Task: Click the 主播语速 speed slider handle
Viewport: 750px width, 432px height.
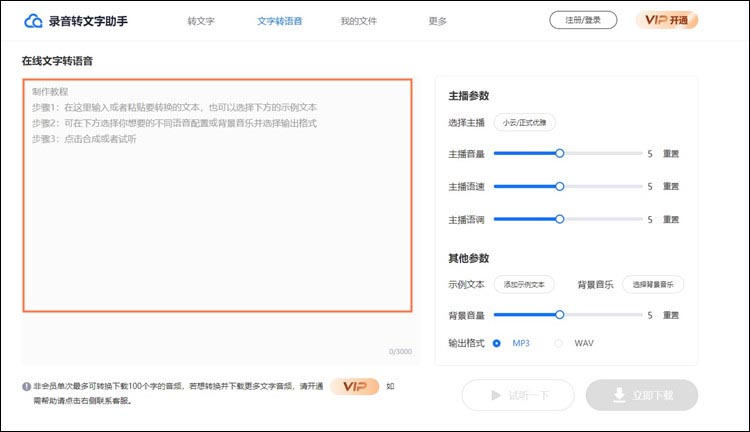Action: [x=559, y=186]
